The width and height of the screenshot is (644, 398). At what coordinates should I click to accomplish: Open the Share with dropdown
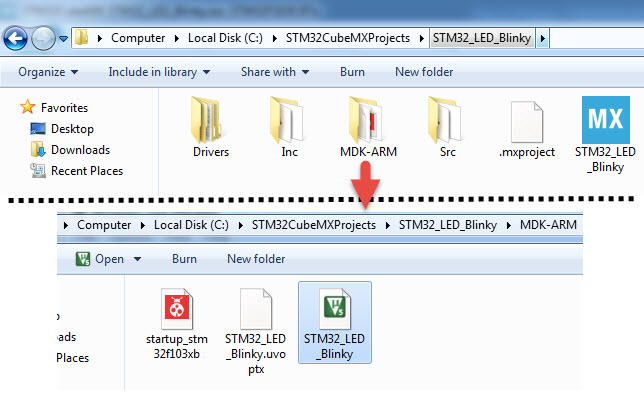[x=274, y=72]
